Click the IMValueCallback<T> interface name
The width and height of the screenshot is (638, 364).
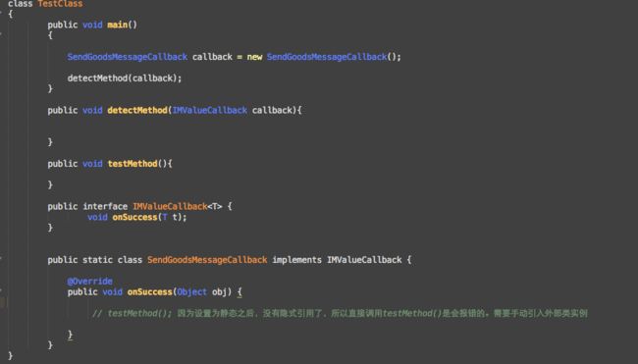point(178,207)
